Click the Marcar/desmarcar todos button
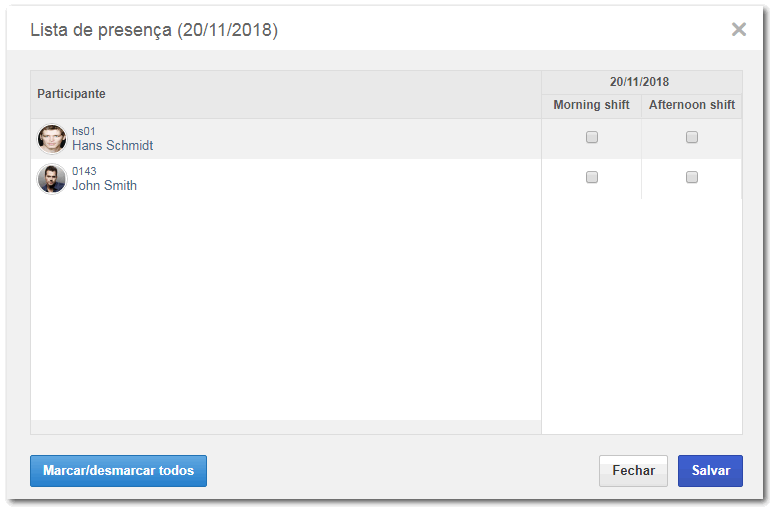 [x=119, y=471]
